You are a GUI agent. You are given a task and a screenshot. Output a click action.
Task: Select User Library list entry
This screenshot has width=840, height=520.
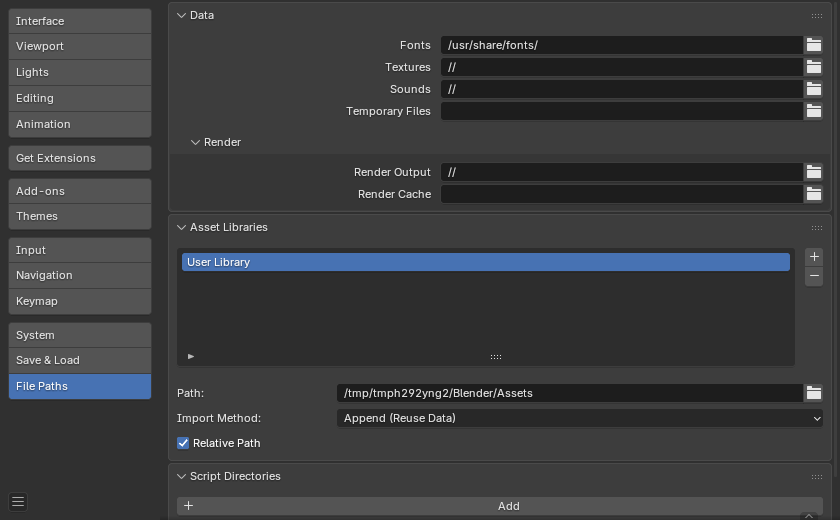(x=486, y=262)
